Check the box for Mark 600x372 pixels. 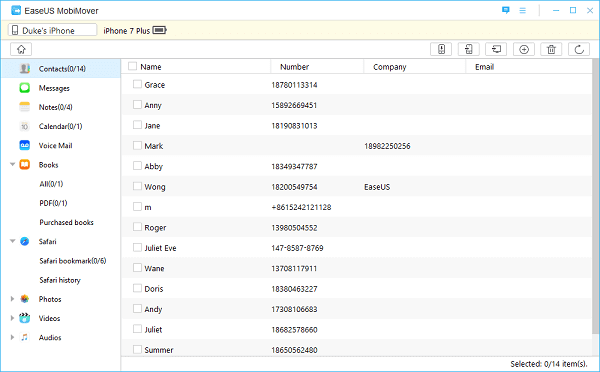click(x=137, y=145)
